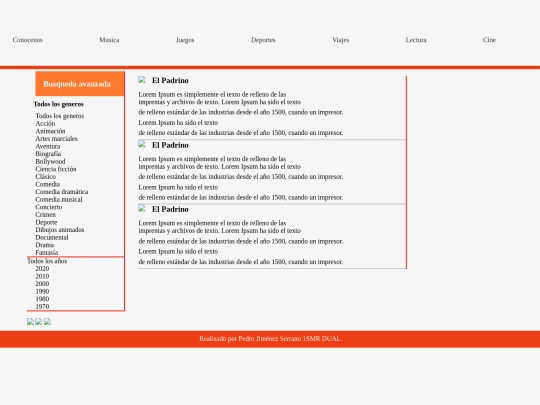The image size is (540, 405).
Task: Choose the Bollywood genre
Action: point(50,161)
